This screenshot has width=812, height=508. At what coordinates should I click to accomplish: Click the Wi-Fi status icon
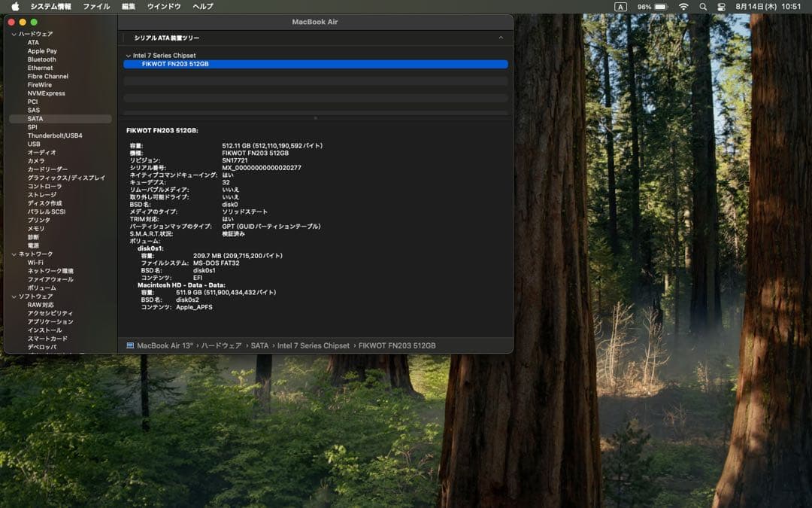(x=683, y=6)
